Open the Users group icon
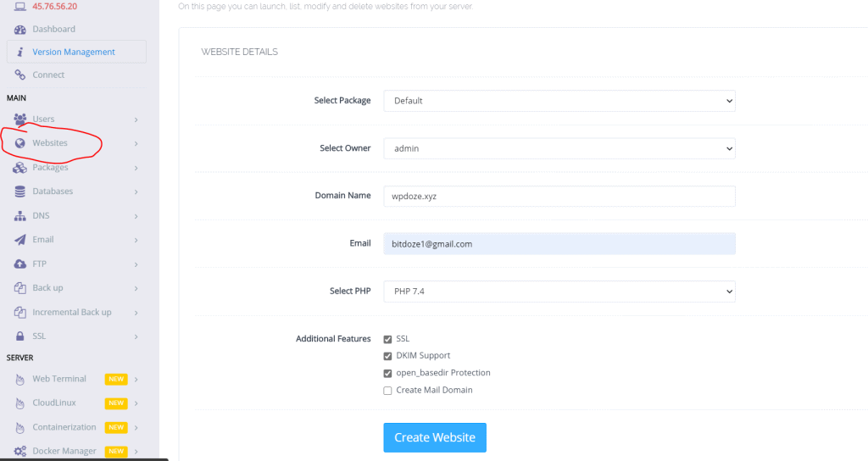 point(20,119)
